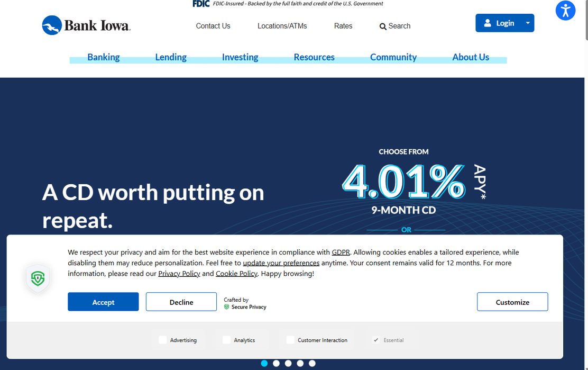The width and height of the screenshot is (588, 370).
Task: Open the Banking menu
Action: point(104,57)
